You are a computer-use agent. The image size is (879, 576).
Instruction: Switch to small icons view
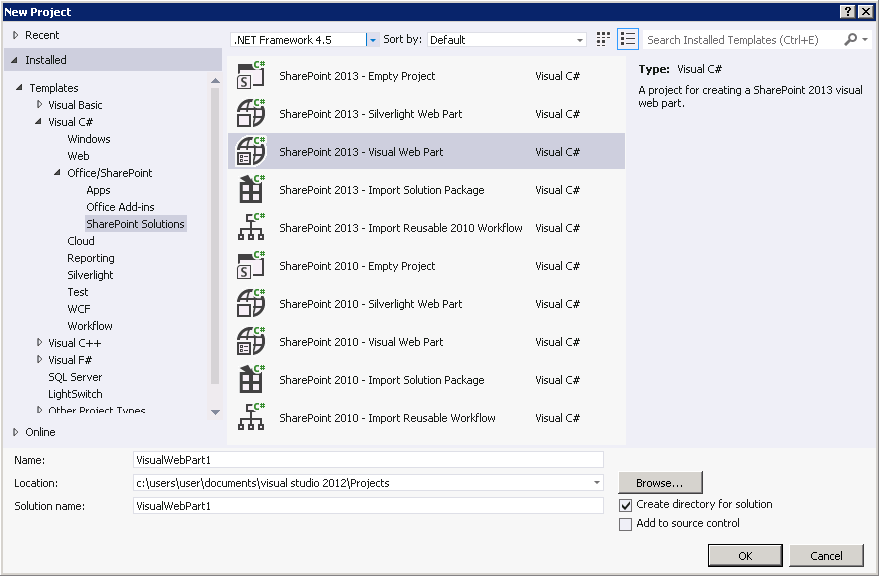pos(603,39)
